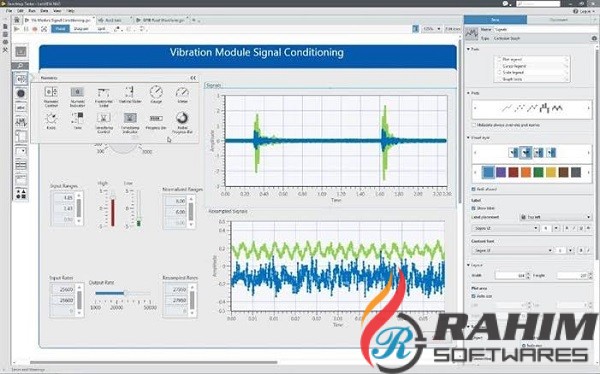Pick the Horizontal Slider palette icon
600x374 pixels.
(103, 92)
